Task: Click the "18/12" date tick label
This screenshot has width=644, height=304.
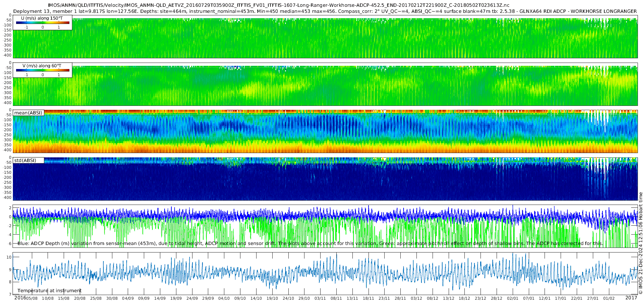Action: pos(464,299)
